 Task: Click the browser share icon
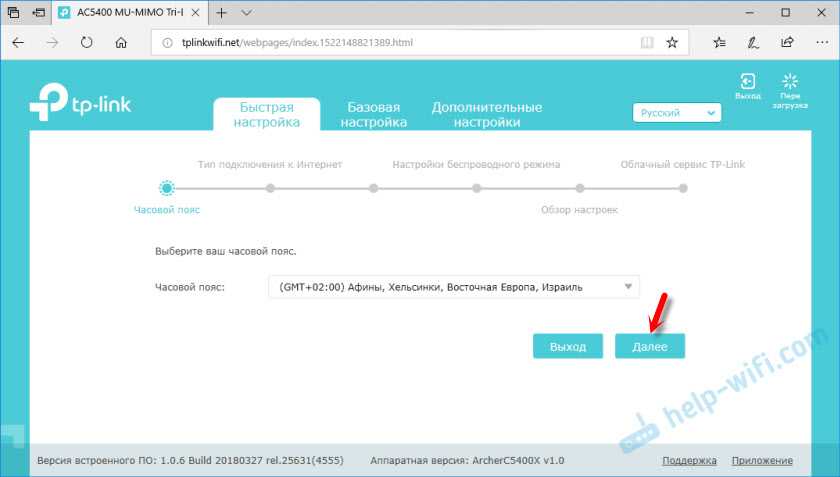(x=787, y=43)
